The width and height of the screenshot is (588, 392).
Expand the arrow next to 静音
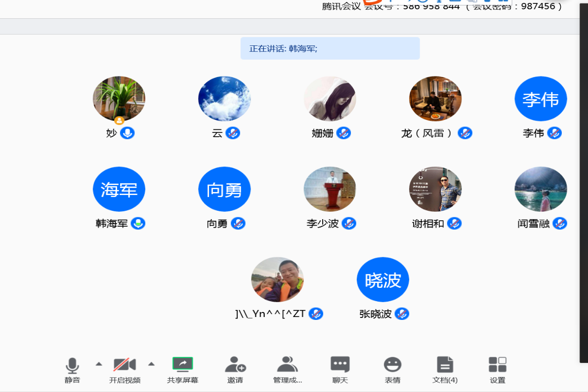[99, 364]
